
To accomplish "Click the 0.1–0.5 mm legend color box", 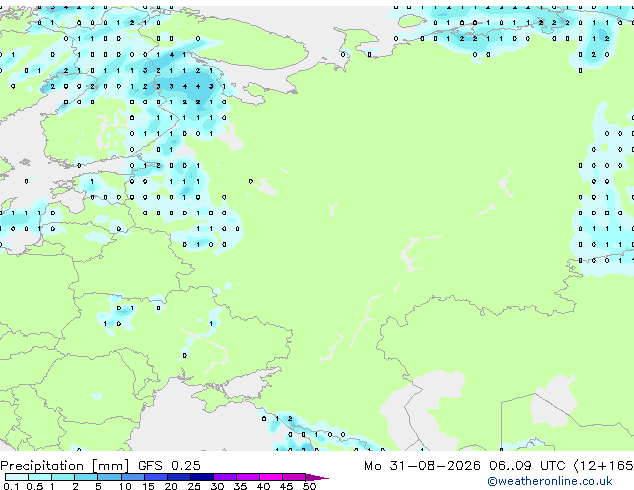I will click(x=17, y=477).
